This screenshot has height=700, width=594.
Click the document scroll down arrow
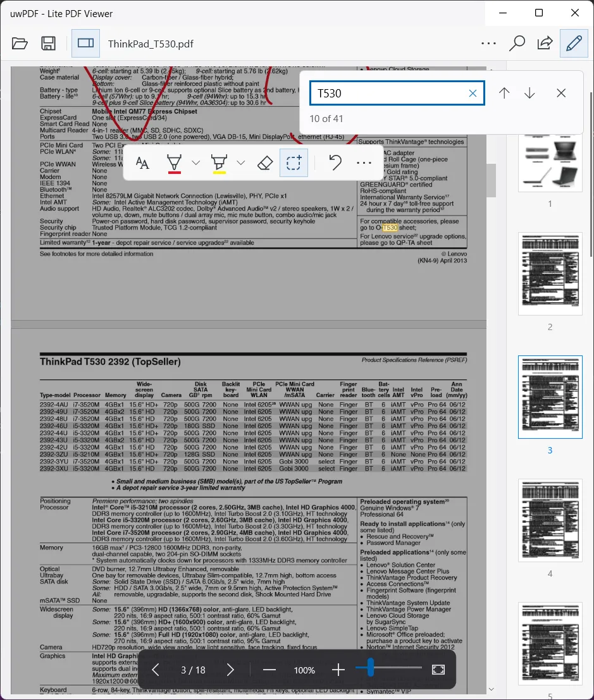pyautogui.click(x=492, y=689)
